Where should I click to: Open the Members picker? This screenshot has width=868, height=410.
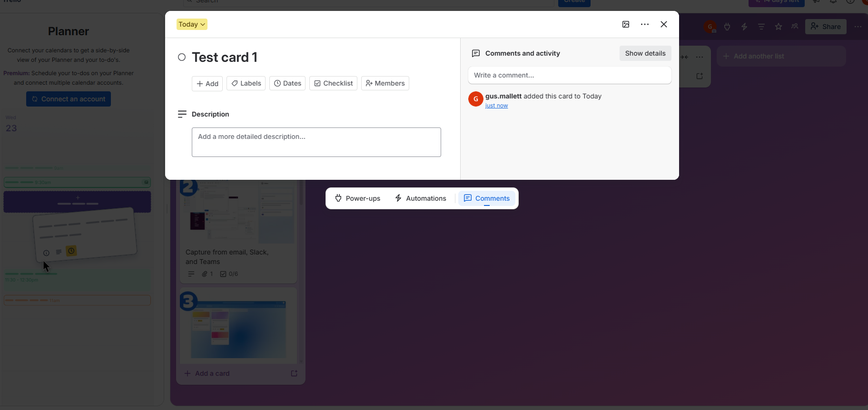coord(385,83)
